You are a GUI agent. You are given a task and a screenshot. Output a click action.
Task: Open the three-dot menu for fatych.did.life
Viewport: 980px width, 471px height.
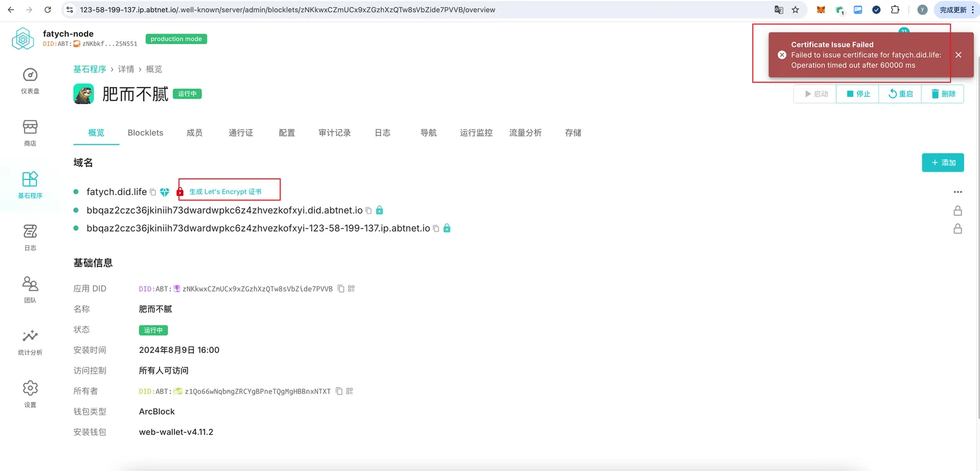[x=958, y=192]
